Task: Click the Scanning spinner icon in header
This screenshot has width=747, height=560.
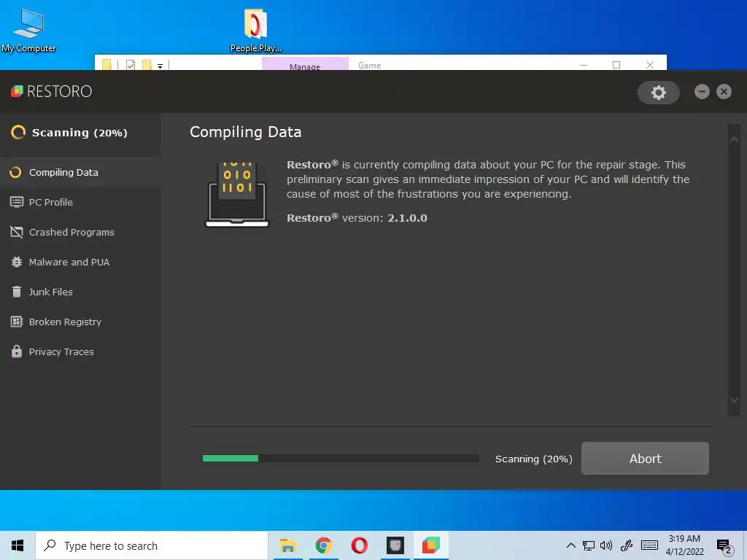Action: (18, 133)
